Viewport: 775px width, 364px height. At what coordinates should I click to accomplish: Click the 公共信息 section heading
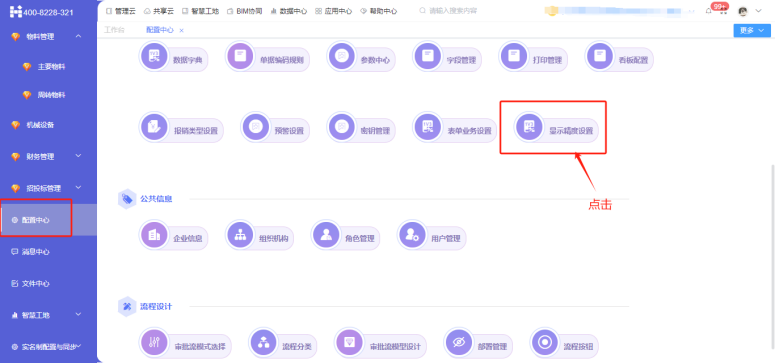156,199
